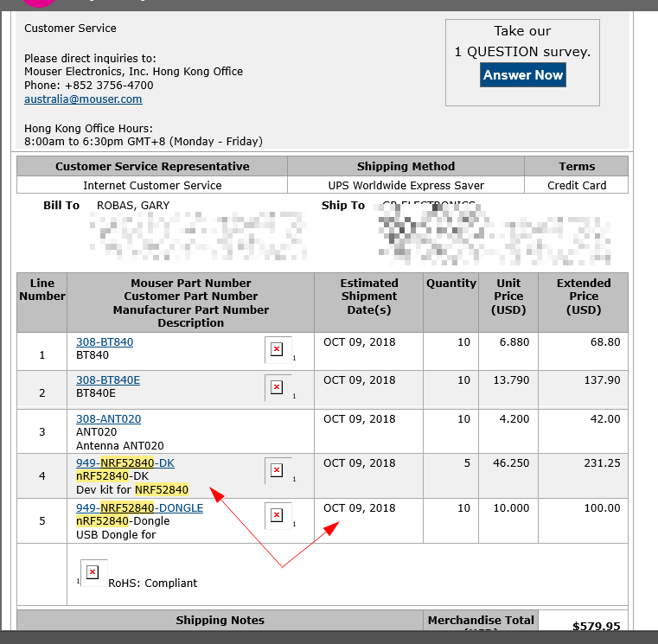Viewport: 658px width, 644px height.
Task: Select 'Dev kit for NRF52840' description
Action: pos(132,489)
